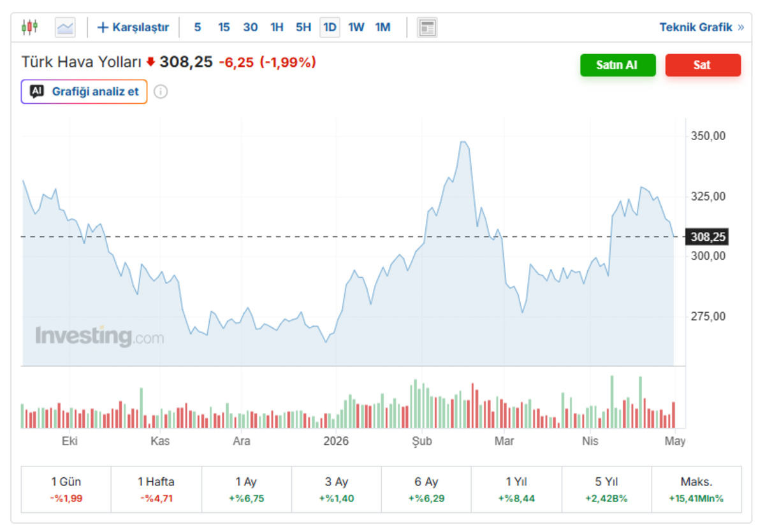Select the Maks. period tab
Screen dimensions: 765x532
click(696, 489)
